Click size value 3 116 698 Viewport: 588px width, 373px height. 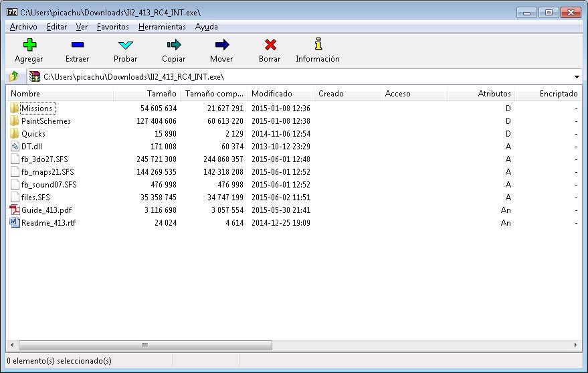[161, 210]
